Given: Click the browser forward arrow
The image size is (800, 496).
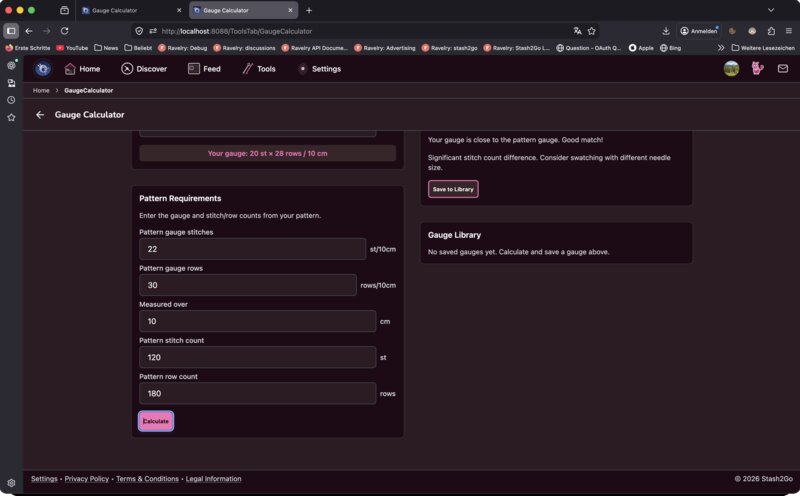Looking at the screenshot, I should point(46,31).
